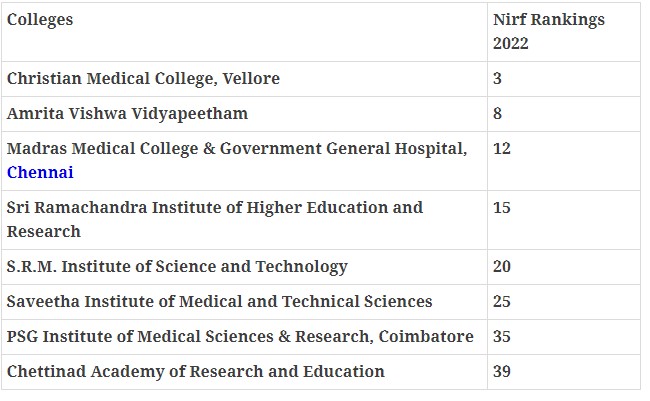Click ranking value 3 for Christian Medical
Screen dimensions: 650x401
tap(498, 78)
